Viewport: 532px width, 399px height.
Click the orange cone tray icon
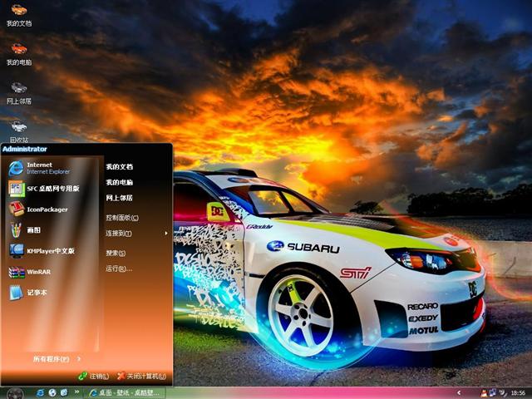484,393
